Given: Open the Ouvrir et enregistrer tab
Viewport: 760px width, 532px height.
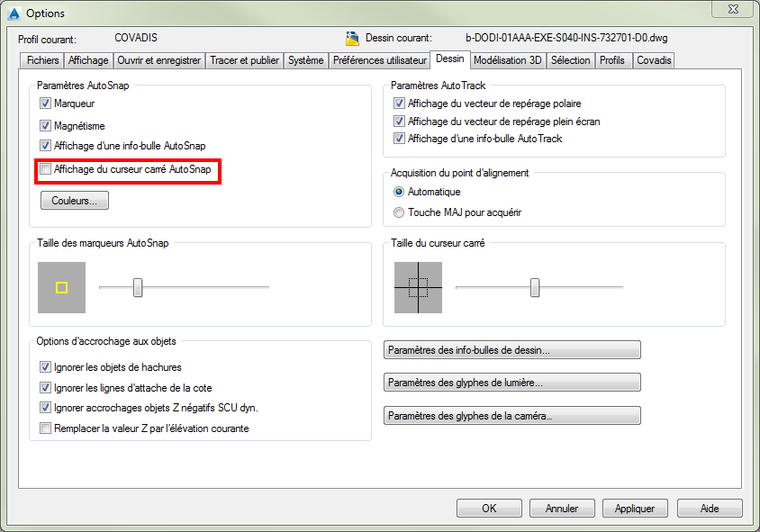Looking at the screenshot, I should tap(159, 60).
